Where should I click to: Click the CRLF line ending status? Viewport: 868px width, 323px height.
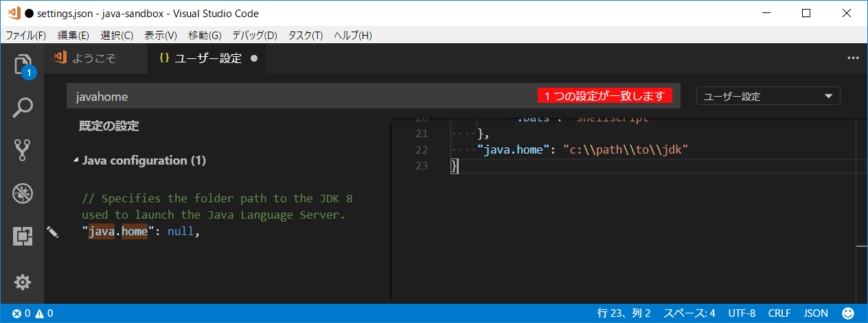point(779,313)
